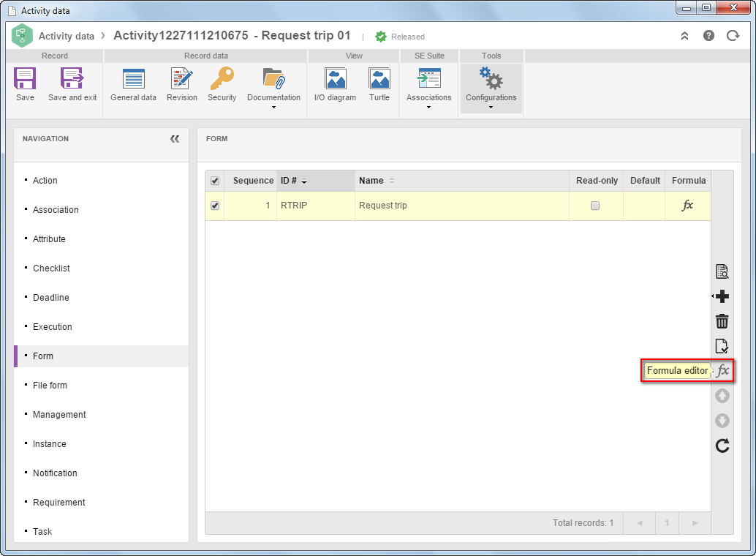Uncheck the RTRIP row selection checkbox
This screenshot has height=556, width=756.
[215, 206]
